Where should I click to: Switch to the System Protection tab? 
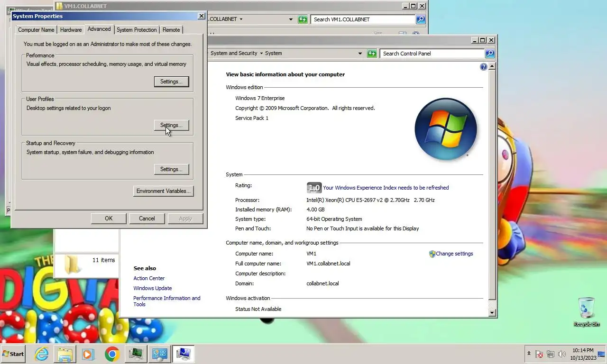click(137, 30)
